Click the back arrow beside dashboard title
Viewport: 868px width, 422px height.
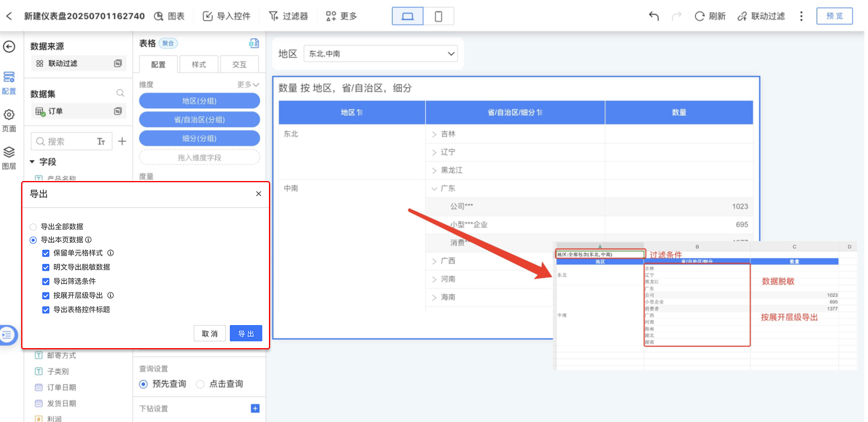tap(9, 16)
